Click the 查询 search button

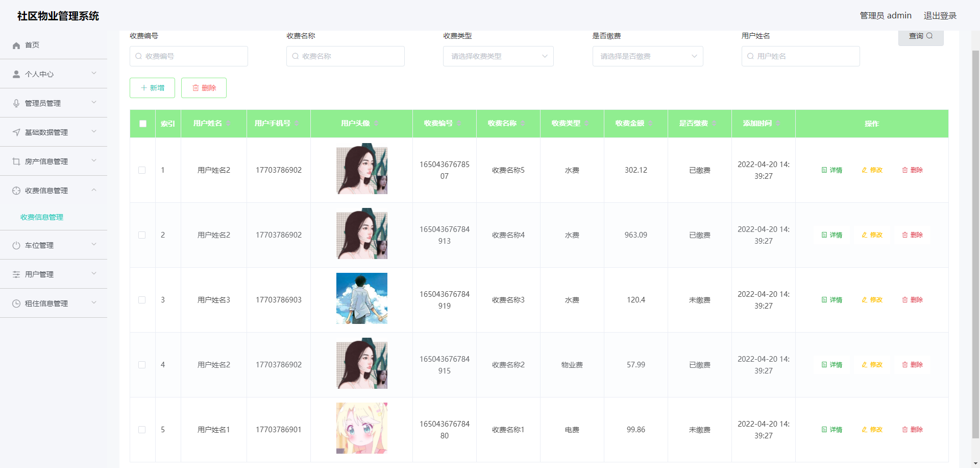point(921,36)
